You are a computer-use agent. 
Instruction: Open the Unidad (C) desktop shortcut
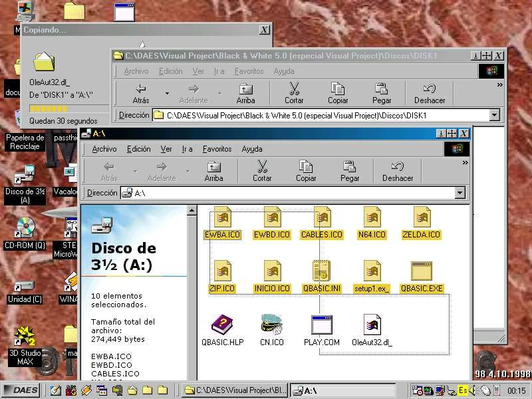[x=25, y=292]
